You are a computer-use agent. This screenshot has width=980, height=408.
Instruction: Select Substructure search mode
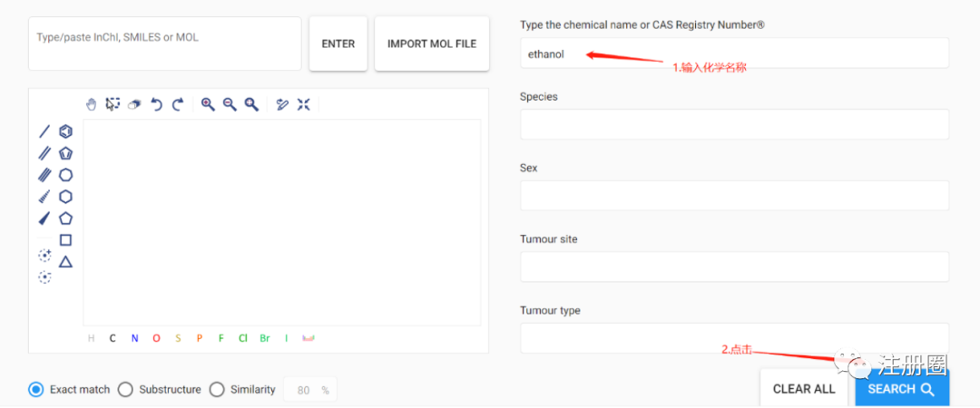[160, 389]
